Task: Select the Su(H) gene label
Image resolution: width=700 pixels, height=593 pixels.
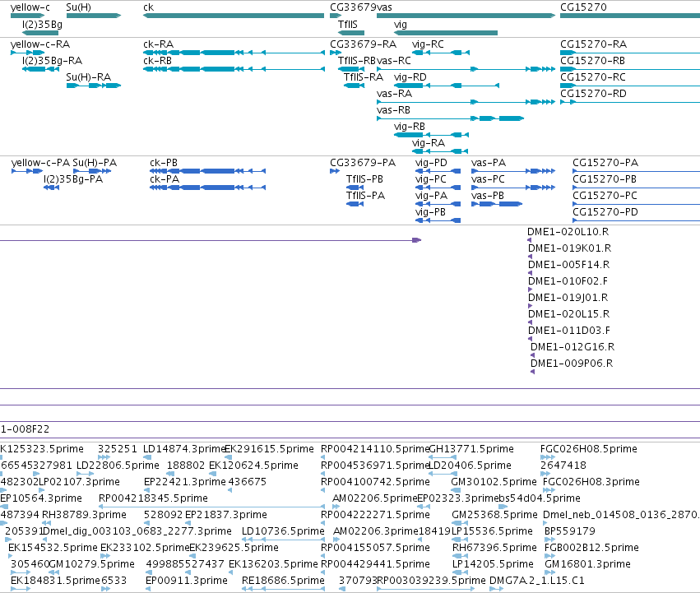Action: [78, 7]
